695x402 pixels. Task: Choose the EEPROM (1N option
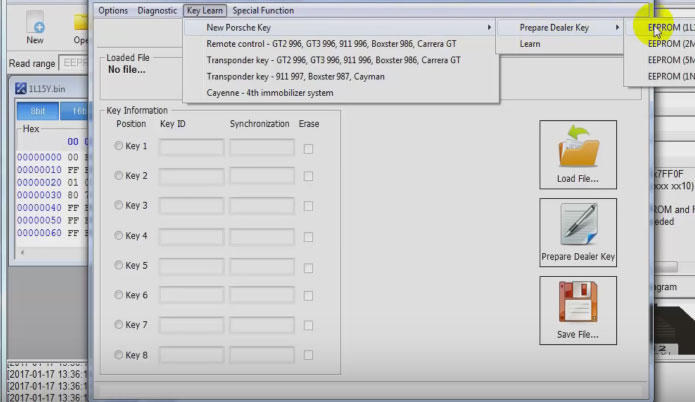tap(670, 77)
